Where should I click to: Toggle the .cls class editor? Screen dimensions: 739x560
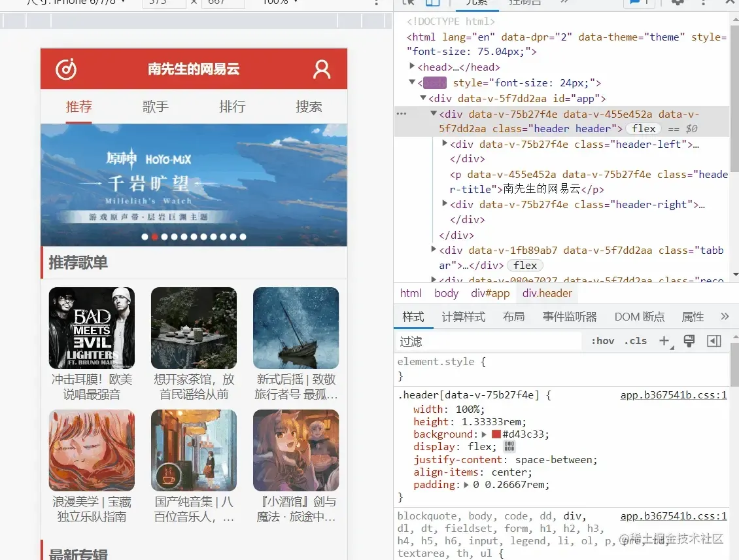pos(635,341)
